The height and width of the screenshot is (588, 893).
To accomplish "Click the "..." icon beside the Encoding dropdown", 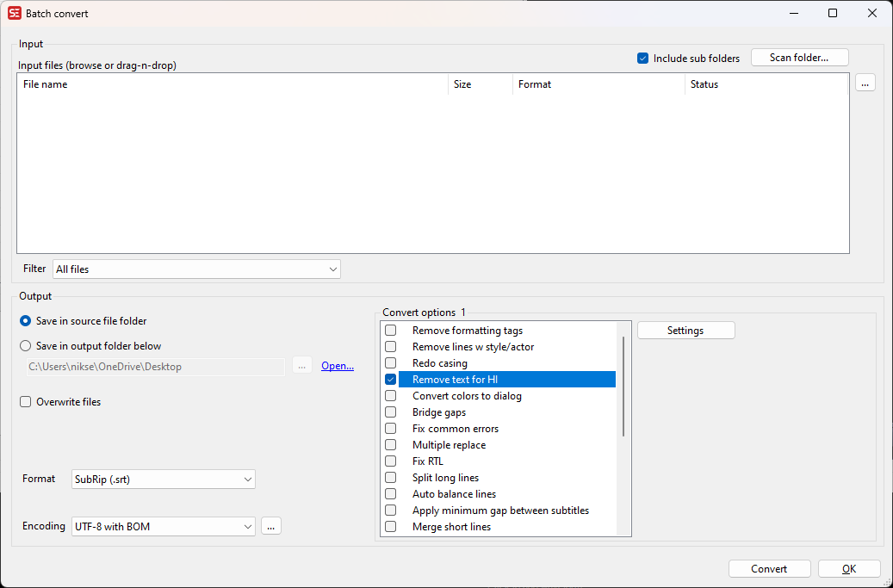I will click(271, 525).
